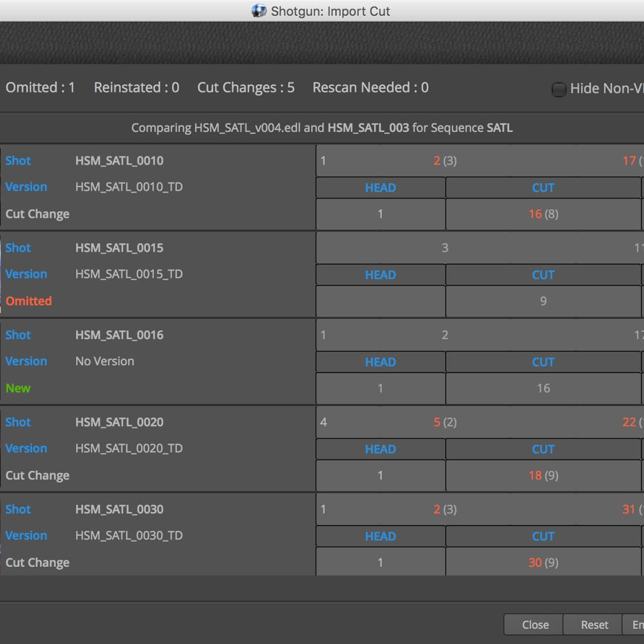644x644 pixels.
Task: Click cut duration '16 (8)' for HSM_SATL_0010
Action: [543, 214]
